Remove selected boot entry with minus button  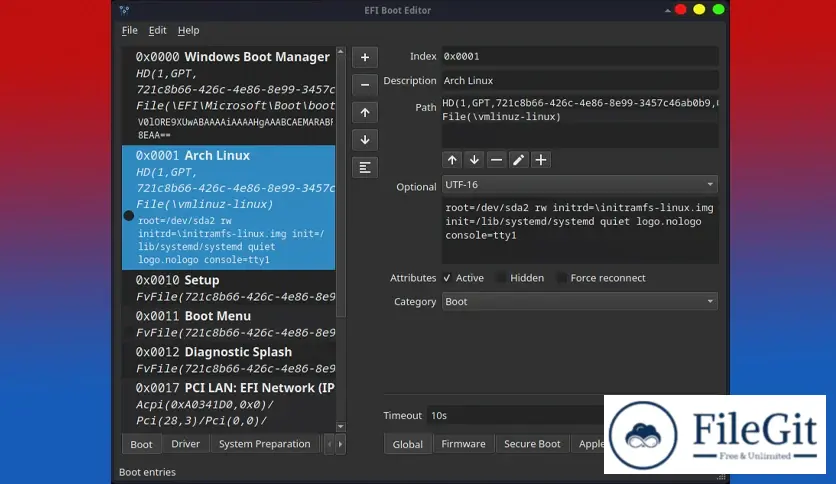365,85
